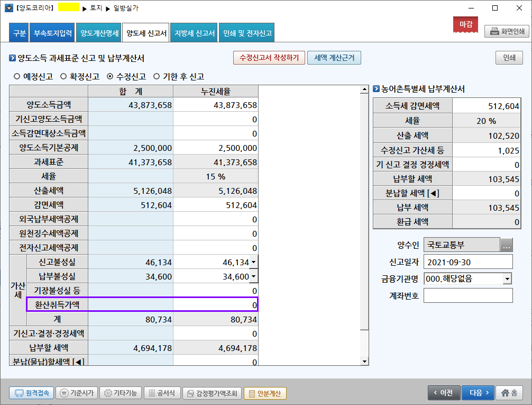Open the 금융기관명 combo box
Viewport: 532px width, 405px height.
pos(507,278)
